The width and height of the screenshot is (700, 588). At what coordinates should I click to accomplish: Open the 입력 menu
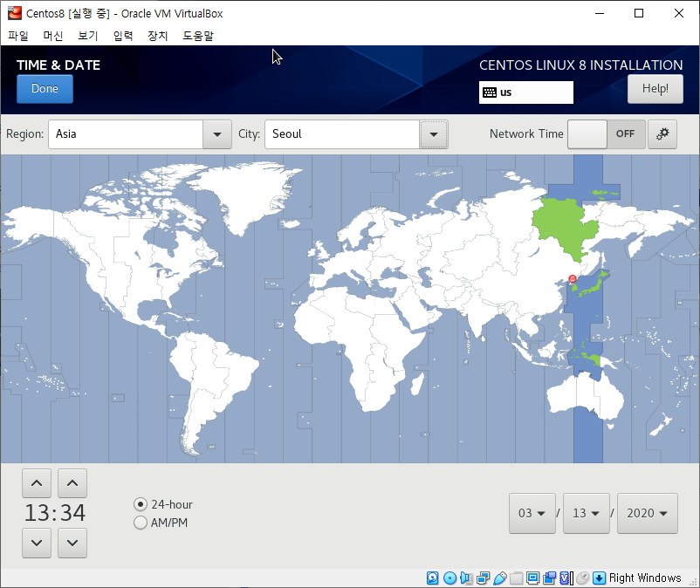[123, 36]
